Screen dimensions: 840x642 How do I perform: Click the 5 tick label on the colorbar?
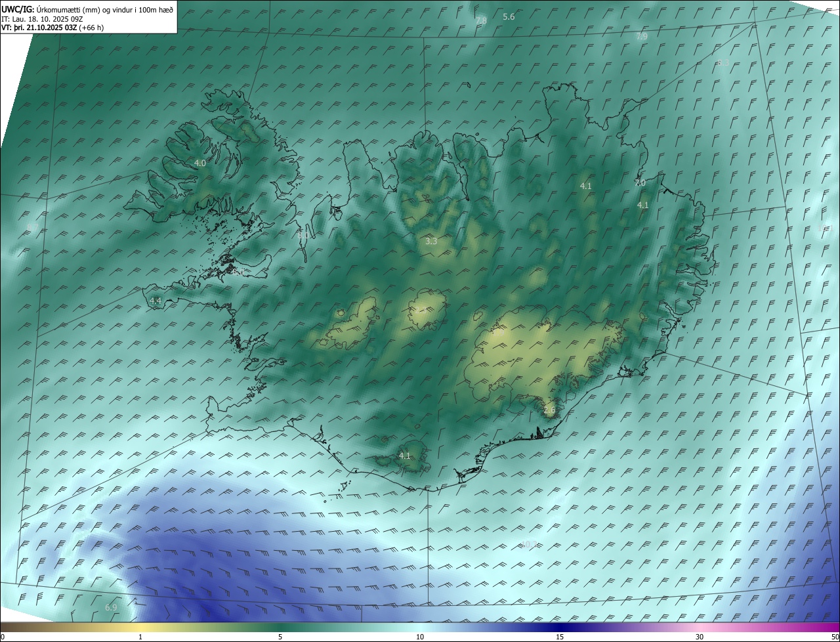click(x=280, y=637)
